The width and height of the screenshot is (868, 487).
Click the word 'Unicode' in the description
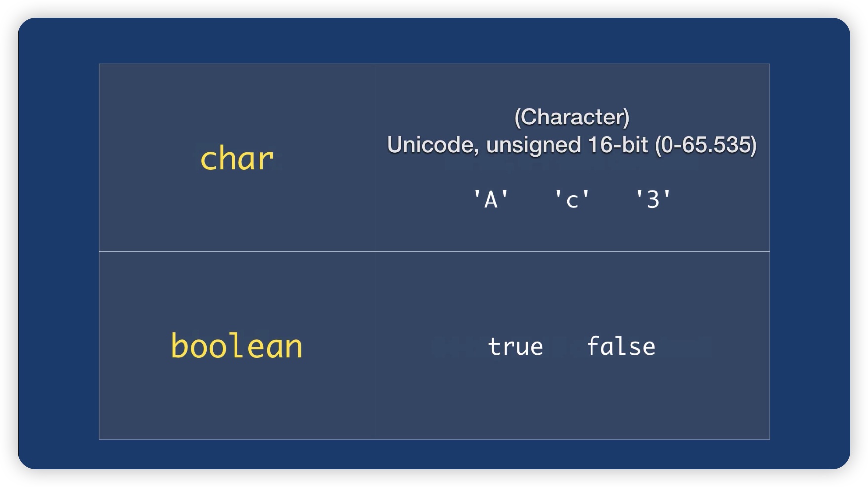tap(431, 145)
